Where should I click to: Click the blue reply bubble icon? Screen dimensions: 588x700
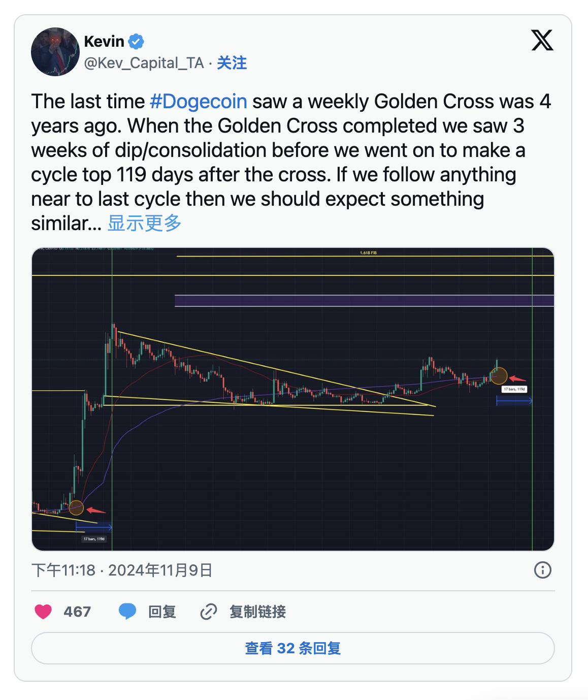[127, 611]
